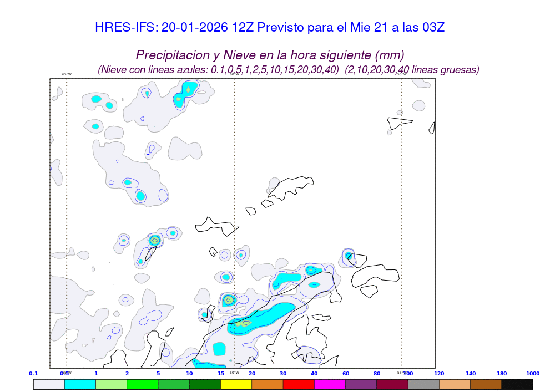The height and width of the screenshot is (392, 555).
Task: Select the light green legend swatch
Action: point(111,384)
